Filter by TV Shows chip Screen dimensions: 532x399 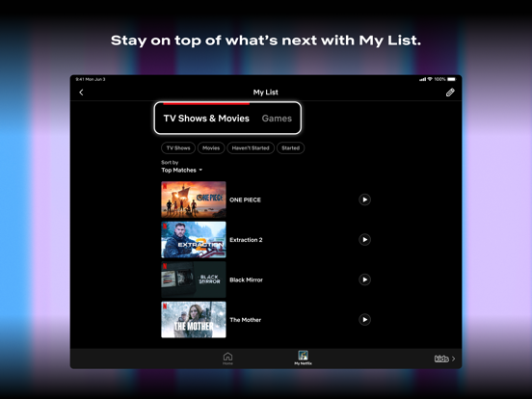pos(178,147)
